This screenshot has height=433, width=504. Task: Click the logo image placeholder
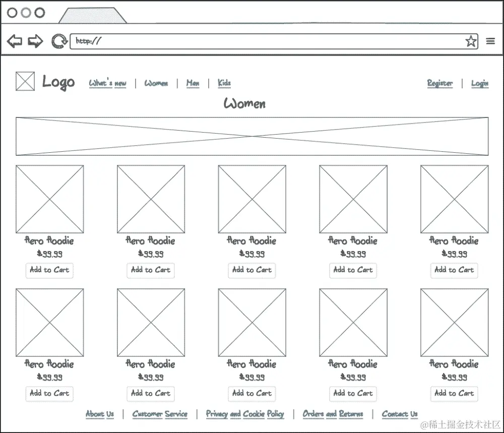[x=25, y=81]
